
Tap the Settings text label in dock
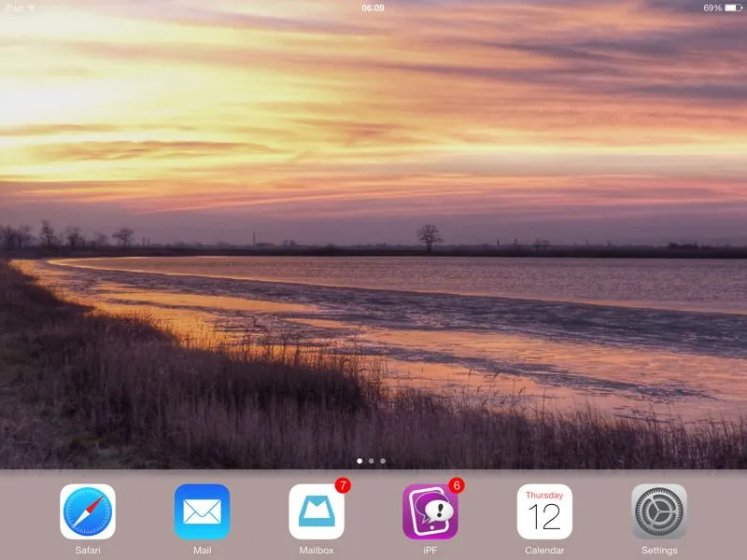[659, 551]
